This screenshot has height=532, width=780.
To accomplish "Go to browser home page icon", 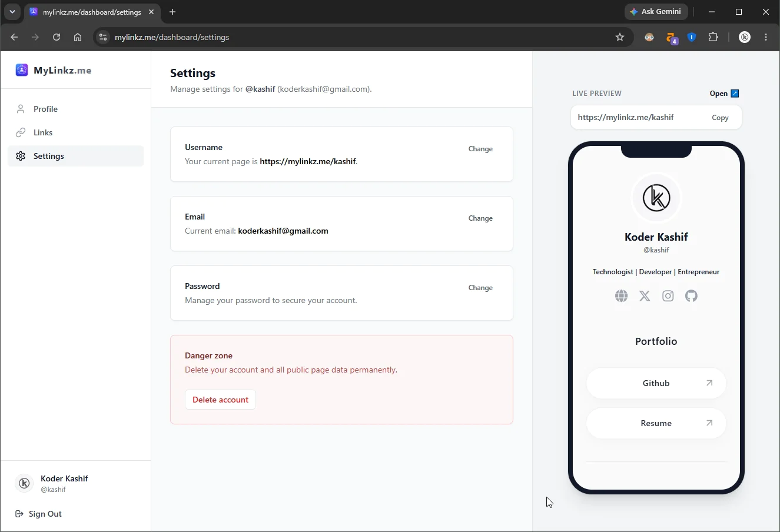I will point(78,37).
